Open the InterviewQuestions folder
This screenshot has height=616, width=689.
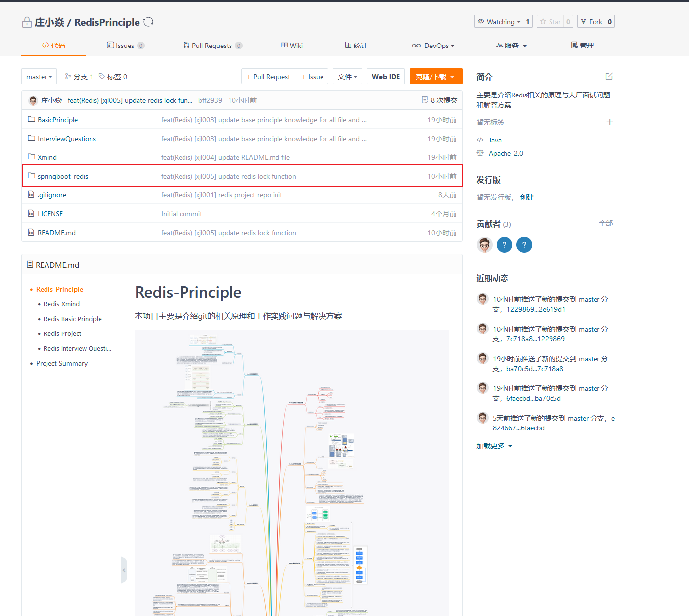coord(67,139)
